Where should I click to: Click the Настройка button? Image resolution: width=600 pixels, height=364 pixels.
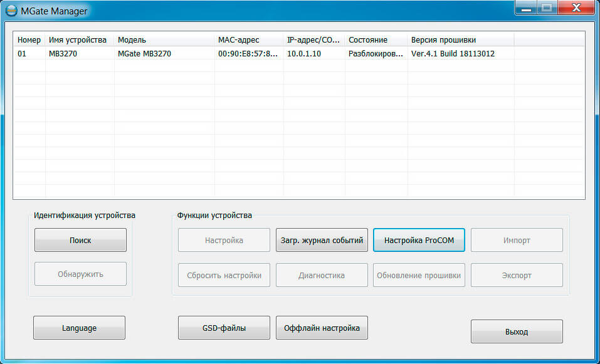pyautogui.click(x=224, y=240)
